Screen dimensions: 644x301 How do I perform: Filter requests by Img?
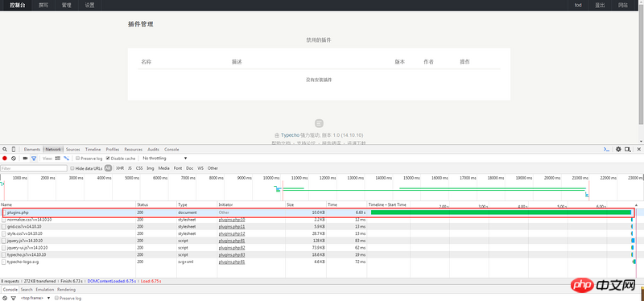tap(151, 168)
